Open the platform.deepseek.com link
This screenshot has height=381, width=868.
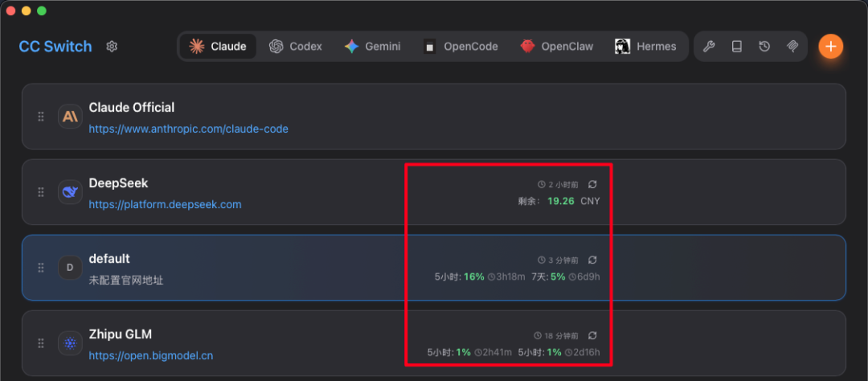165,204
